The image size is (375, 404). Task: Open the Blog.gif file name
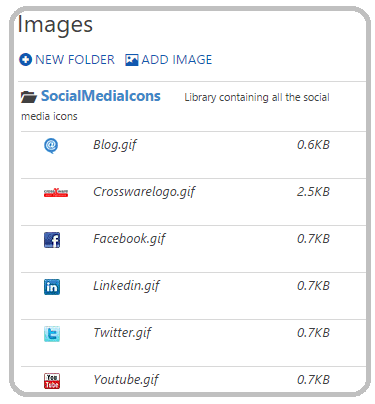tap(115, 145)
